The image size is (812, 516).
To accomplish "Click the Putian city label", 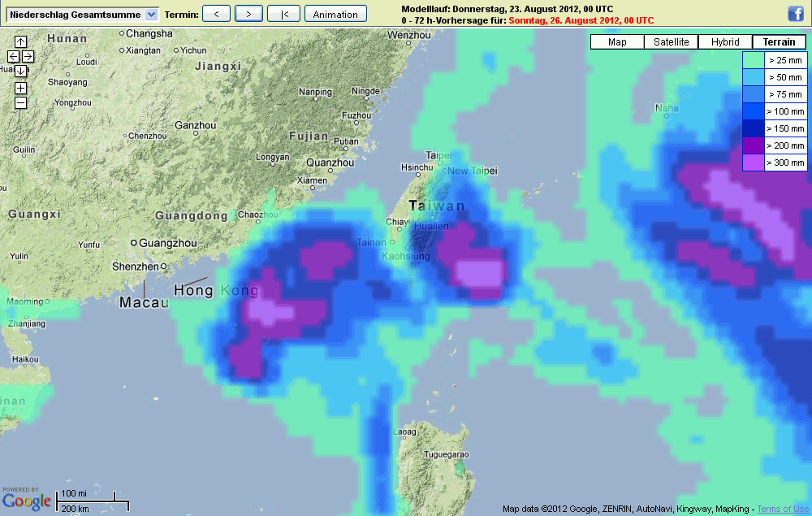I will pyautogui.click(x=346, y=141).
